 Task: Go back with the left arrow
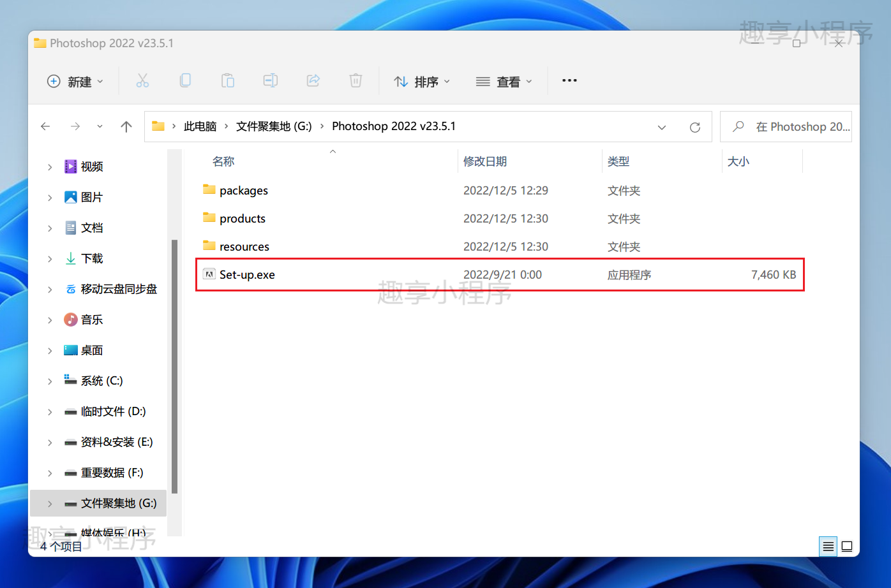click(45, 126)
